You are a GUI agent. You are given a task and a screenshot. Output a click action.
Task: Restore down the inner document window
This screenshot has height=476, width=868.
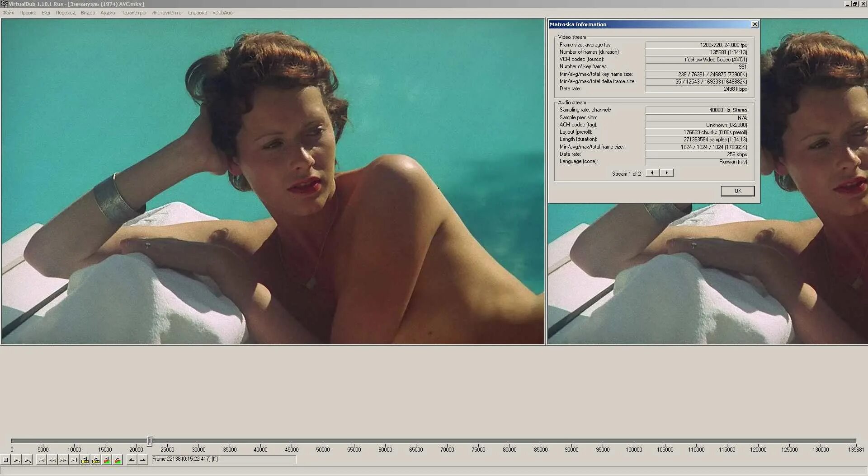click(855, 4)
